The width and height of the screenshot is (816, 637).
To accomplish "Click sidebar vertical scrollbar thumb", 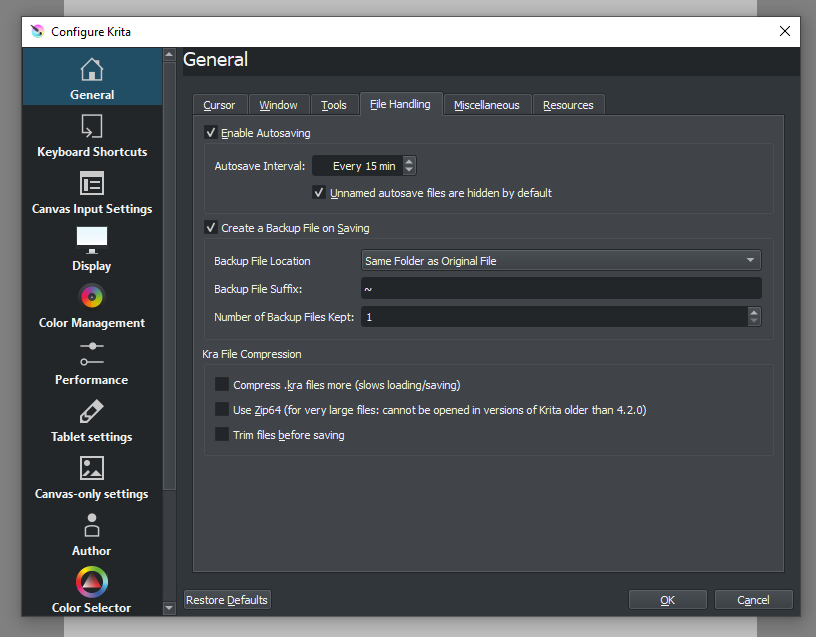I will click(x=169, y=276).
